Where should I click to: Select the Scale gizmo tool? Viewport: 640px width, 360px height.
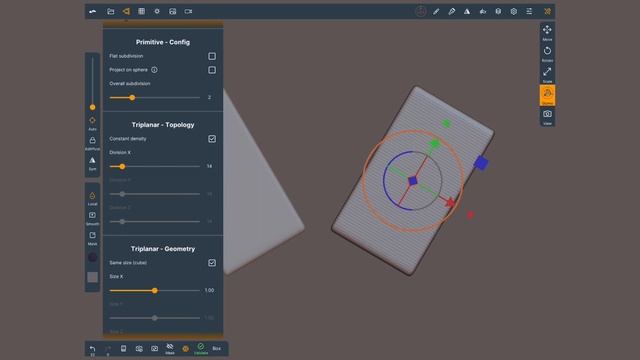(547, 75)
